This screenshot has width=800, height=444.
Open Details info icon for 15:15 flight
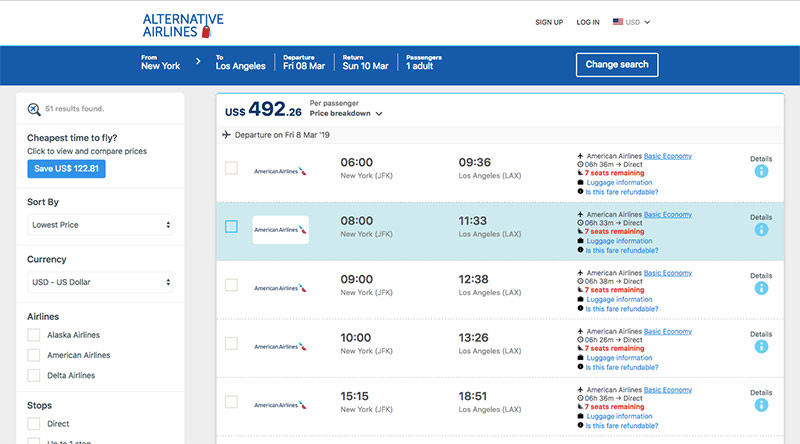761,405
